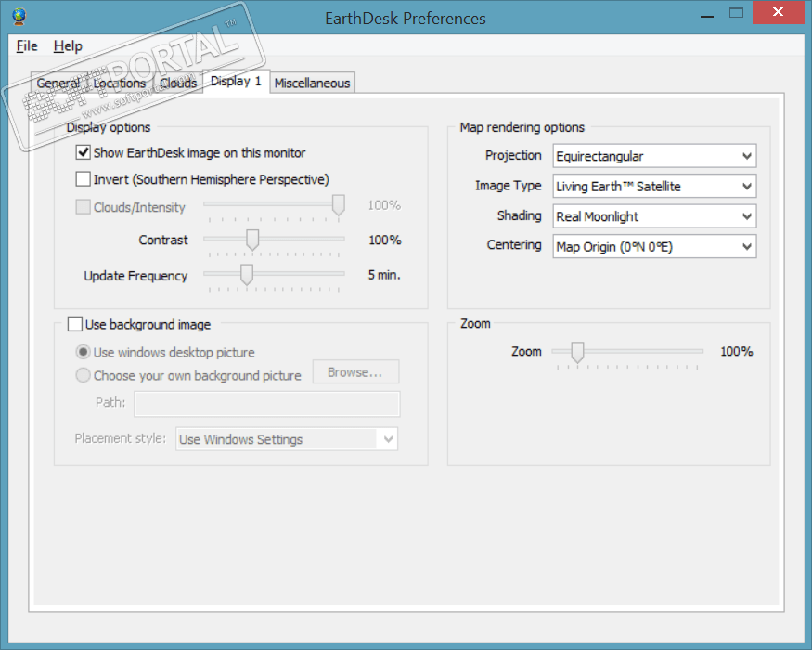Viewport: 812px width, 650px height.
Task: Click the background Path text field
Action: click(267, 403)
